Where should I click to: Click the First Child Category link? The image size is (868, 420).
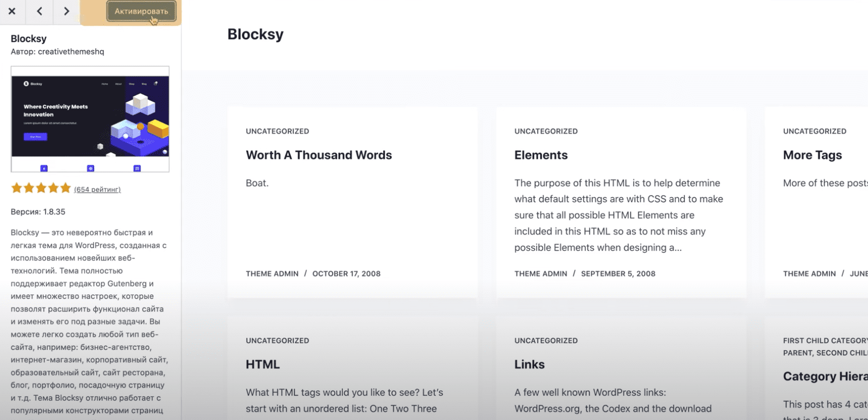(x=824, y=341)
